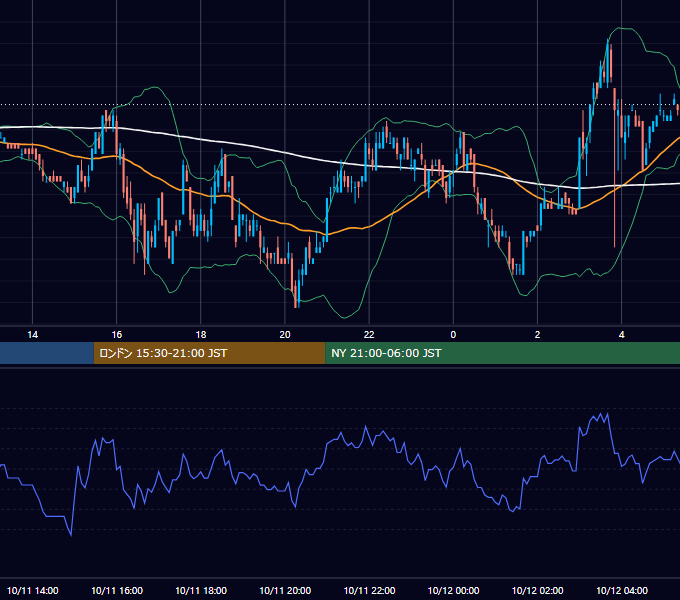680x600 pixels.
Task: Click the hour label 20 on price chart axis
Action: (x=285, y=335)
